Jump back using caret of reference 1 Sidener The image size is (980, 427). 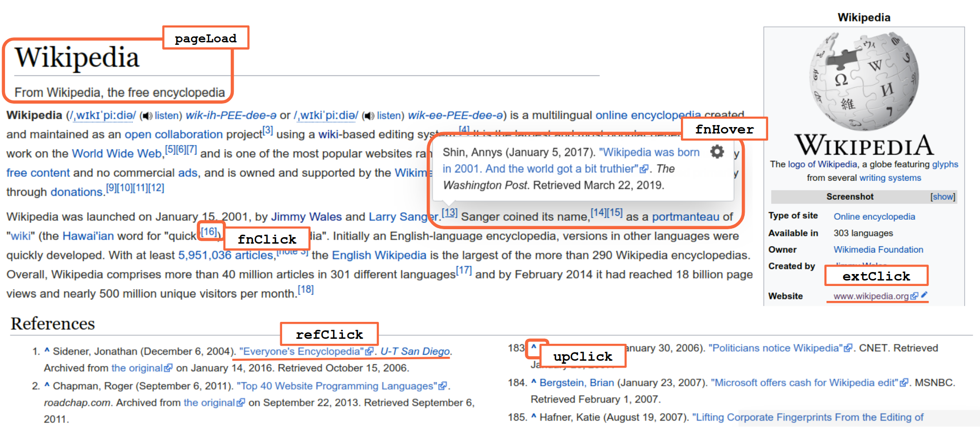(x=47, y=351)
